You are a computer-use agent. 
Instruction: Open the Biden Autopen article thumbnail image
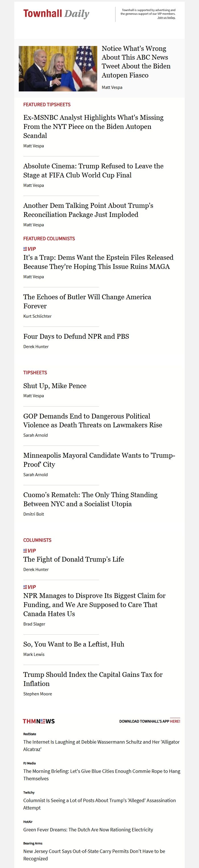pyautogui.click(x=58, y=68)
